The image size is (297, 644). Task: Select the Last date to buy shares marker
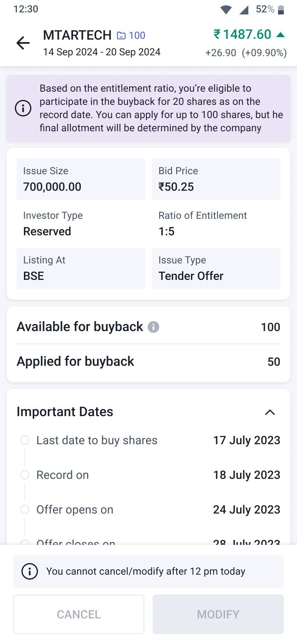point(25,440)
